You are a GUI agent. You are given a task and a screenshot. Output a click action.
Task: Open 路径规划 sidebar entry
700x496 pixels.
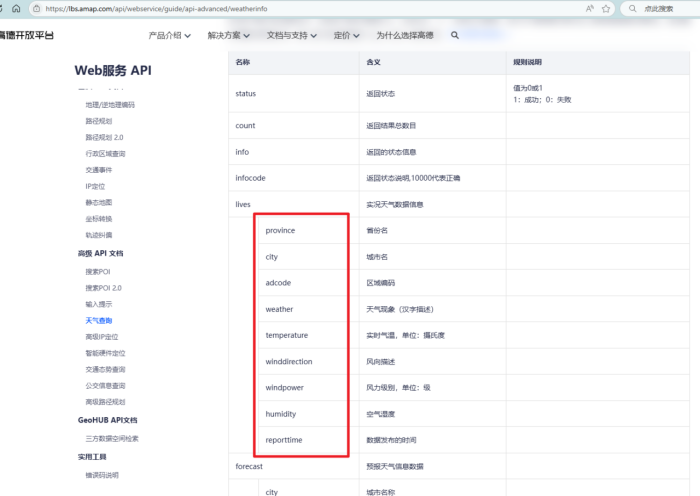[99, 121]
